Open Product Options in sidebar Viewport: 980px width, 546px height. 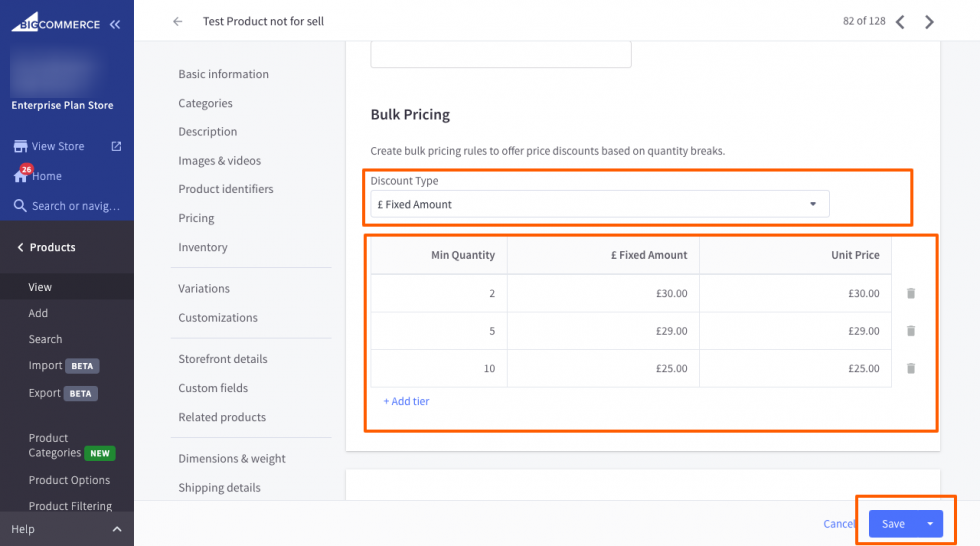(69, 480)
